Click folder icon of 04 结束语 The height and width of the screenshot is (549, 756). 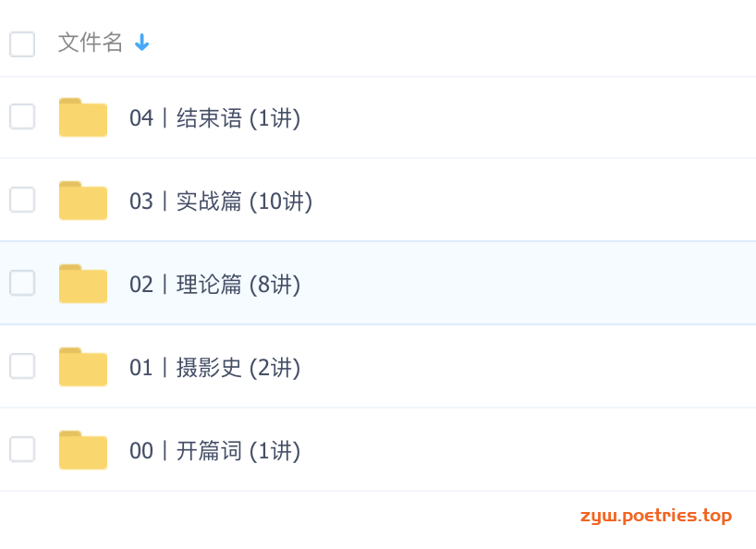[83, 117]
